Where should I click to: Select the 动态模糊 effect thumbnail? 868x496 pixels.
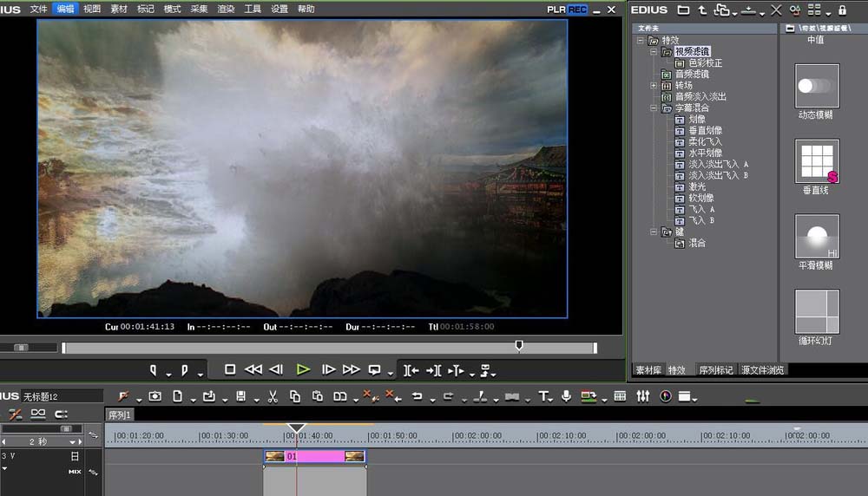point(817,86)
